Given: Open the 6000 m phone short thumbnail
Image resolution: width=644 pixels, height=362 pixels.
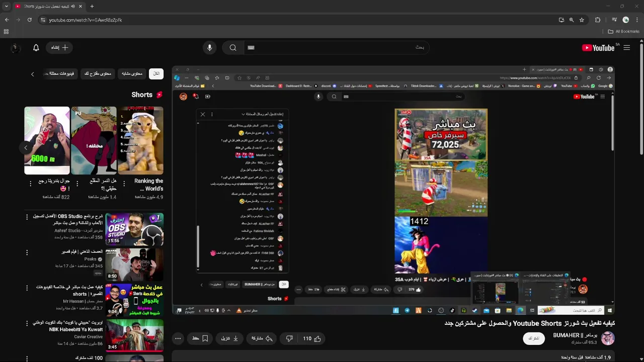Looking at the screenshot, I should pos(47,140).
